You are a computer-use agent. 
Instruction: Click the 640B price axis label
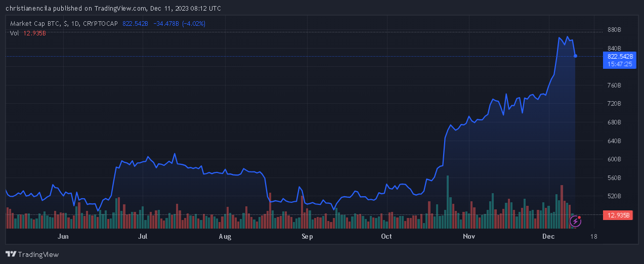pos(614,141)
